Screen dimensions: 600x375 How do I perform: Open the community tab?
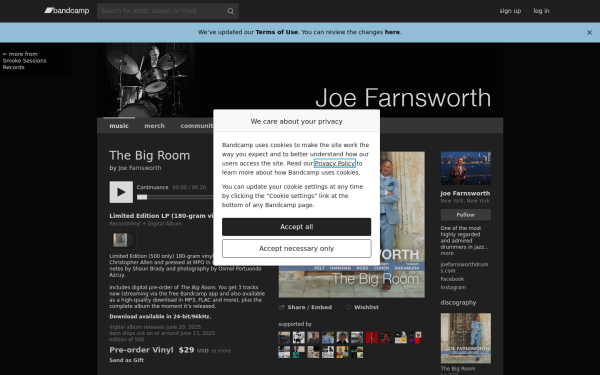click(197, 126)
